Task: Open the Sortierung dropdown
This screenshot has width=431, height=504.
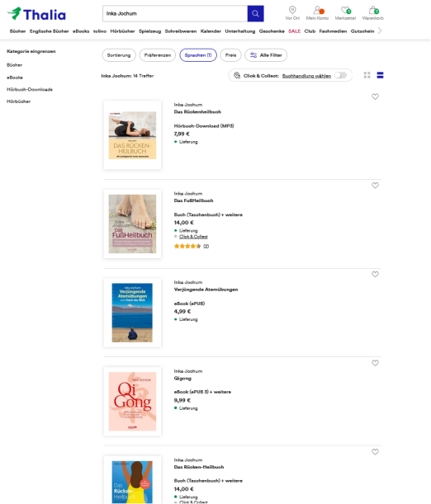Action: coord(119,55)
